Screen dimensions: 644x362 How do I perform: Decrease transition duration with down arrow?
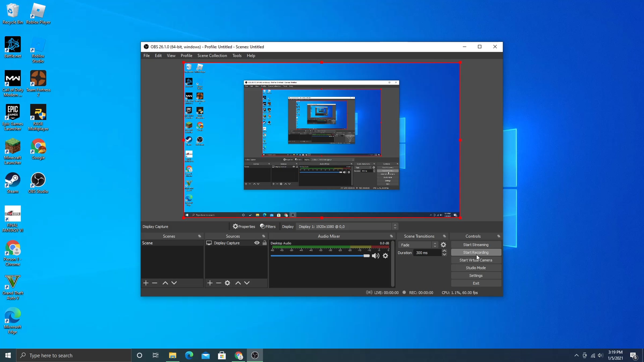click(x=444, y=254)
